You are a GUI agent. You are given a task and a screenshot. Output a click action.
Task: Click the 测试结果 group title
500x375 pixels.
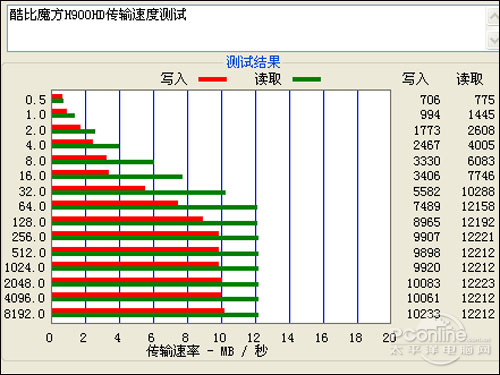[x=253, y=62]
